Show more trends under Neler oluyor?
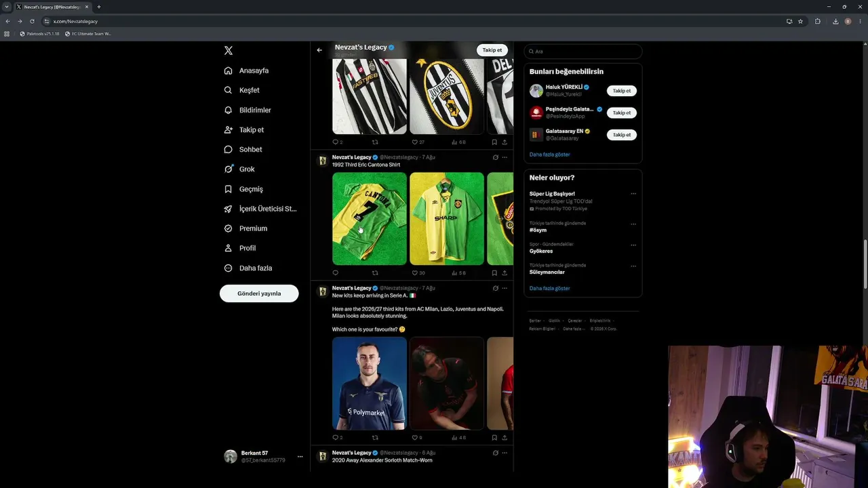The image size is (868, 488). [x=549, y=288]
